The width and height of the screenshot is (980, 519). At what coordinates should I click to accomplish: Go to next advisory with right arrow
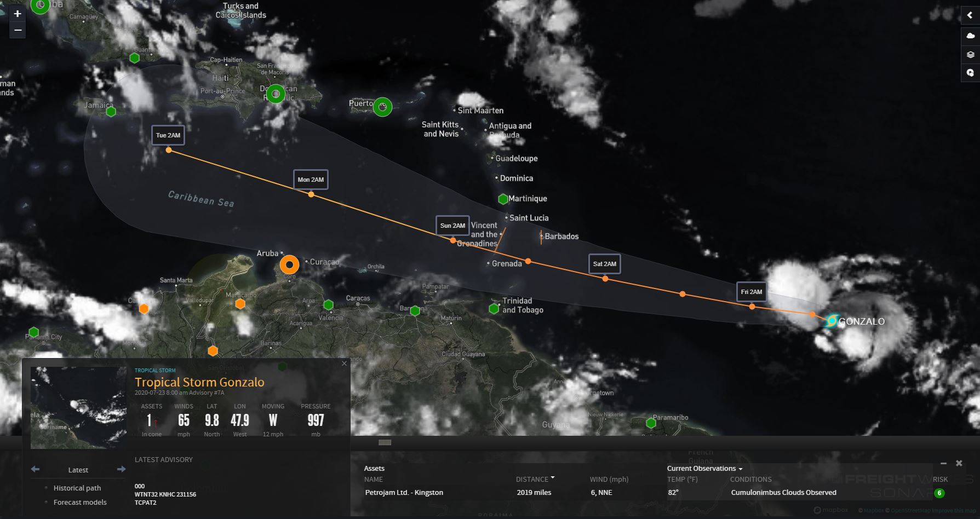coord(122,469)
